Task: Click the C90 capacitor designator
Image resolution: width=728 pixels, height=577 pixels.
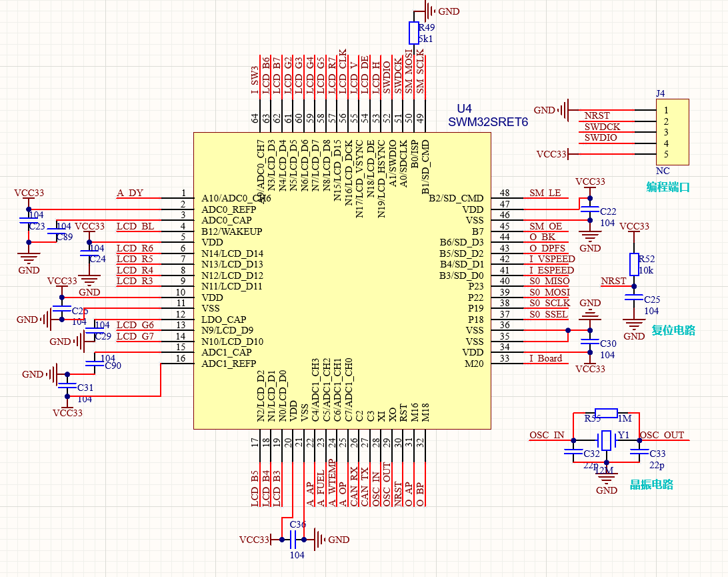Action: tap(113, 366)
